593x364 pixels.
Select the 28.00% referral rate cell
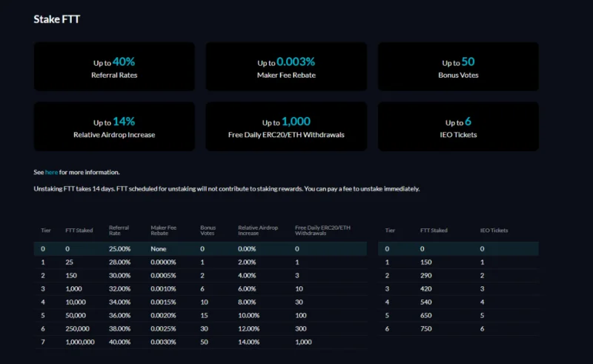coord(119,262)
